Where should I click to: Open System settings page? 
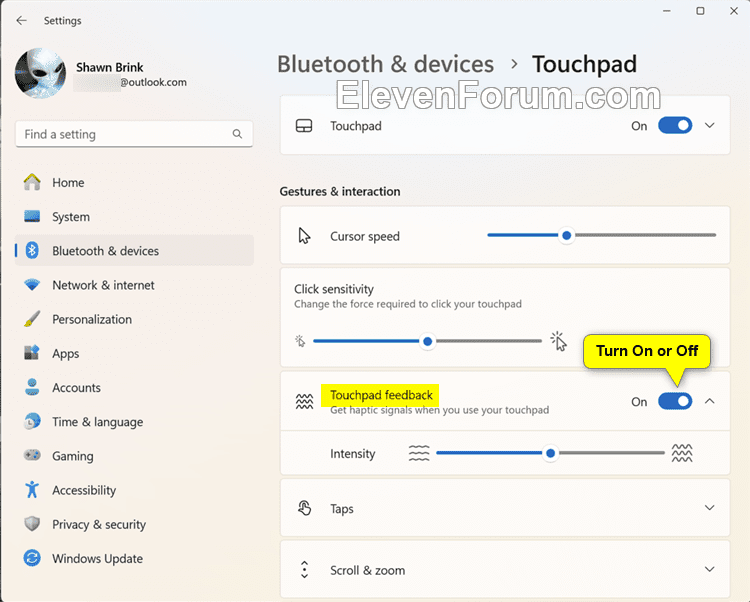pyautogui.click(x=134, y=217)
